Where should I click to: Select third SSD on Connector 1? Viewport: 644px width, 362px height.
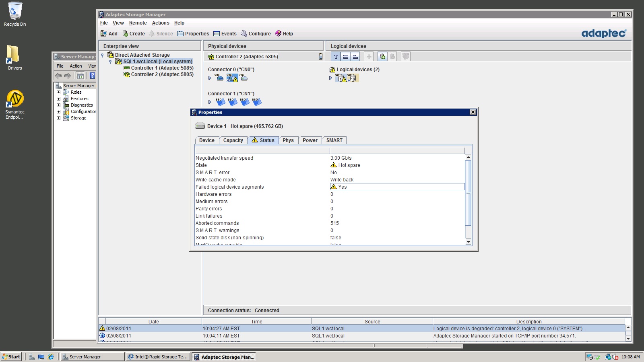click(x=245, y=102)
